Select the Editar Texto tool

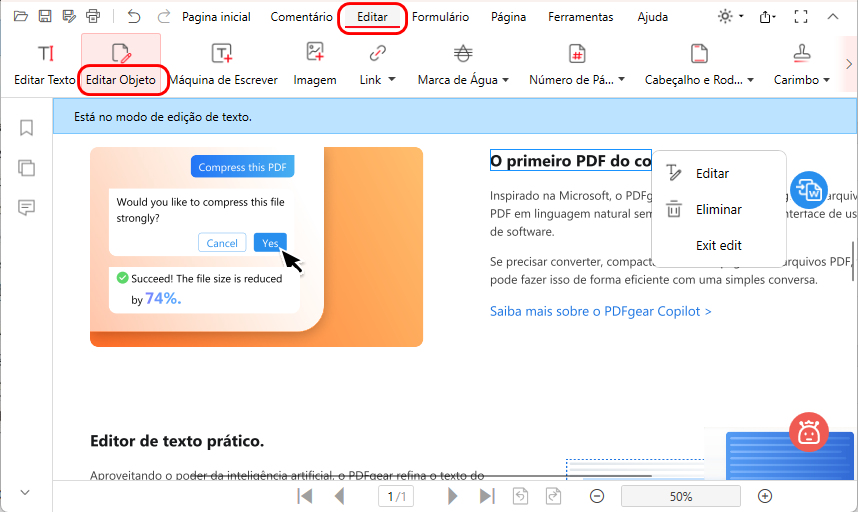[45, 65]
